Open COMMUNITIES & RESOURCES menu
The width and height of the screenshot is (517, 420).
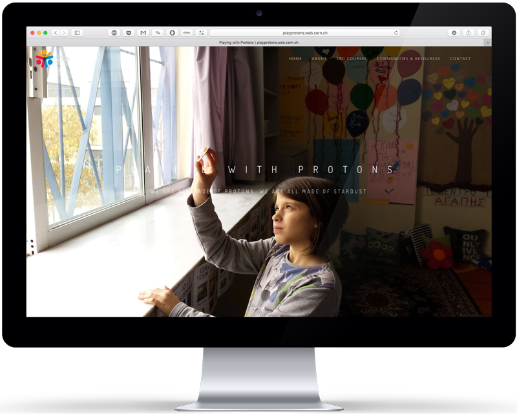(408, 59)
